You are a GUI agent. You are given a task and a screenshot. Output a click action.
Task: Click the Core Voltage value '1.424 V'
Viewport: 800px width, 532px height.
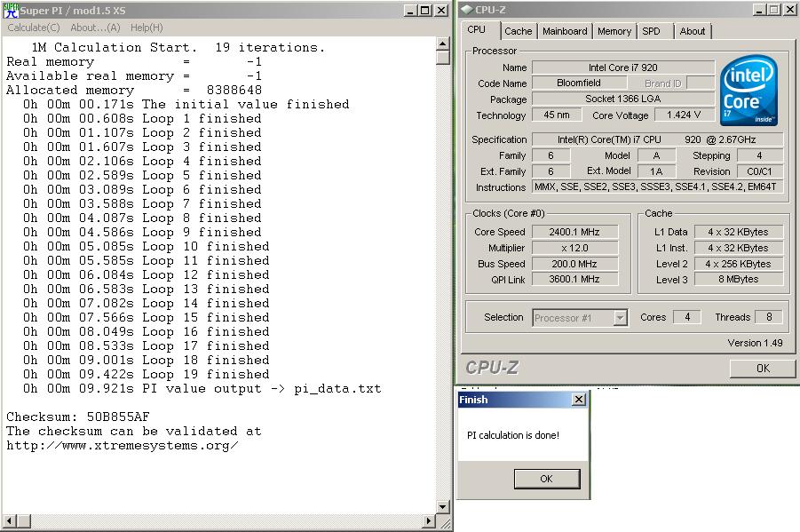click(684, 115)
